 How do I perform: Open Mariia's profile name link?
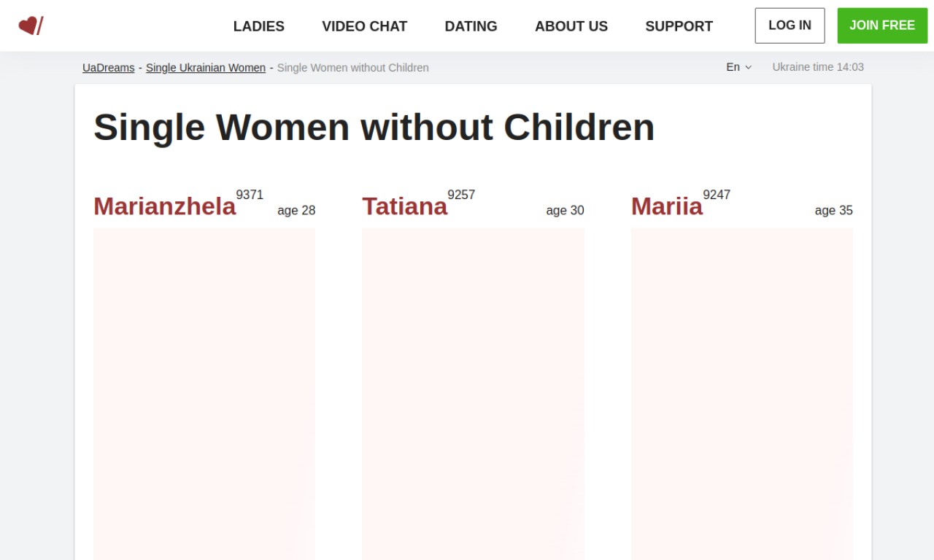coord(666,206)
